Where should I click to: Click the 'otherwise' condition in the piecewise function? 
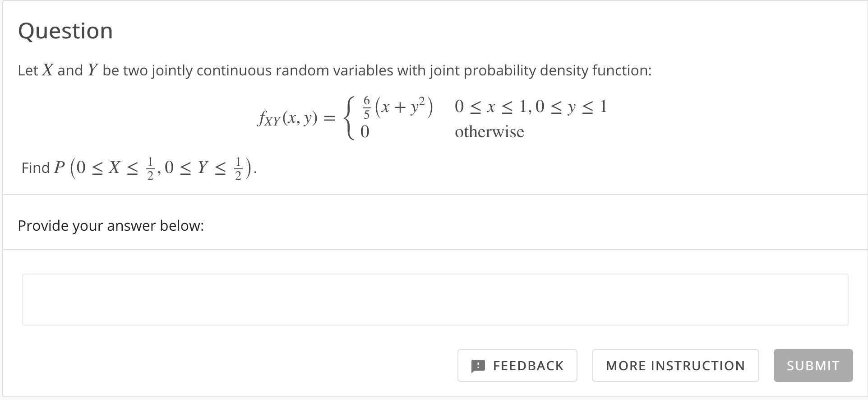(x=489, y=131)
